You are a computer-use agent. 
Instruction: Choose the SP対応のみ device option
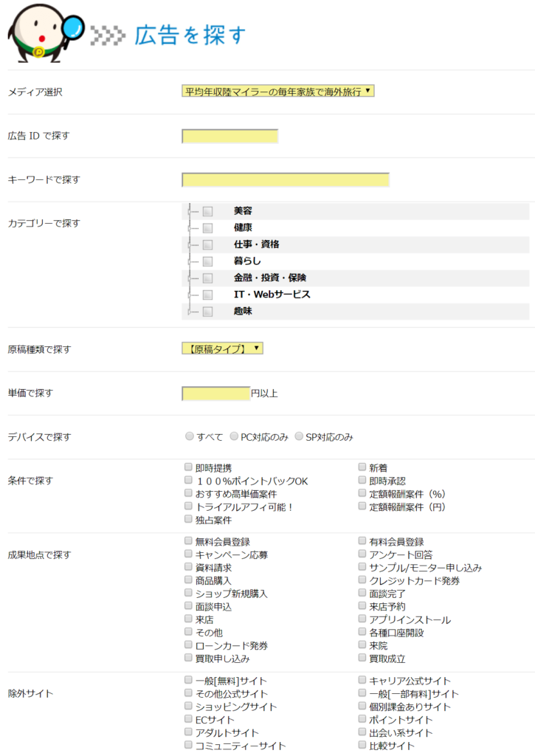click(299, 436)
